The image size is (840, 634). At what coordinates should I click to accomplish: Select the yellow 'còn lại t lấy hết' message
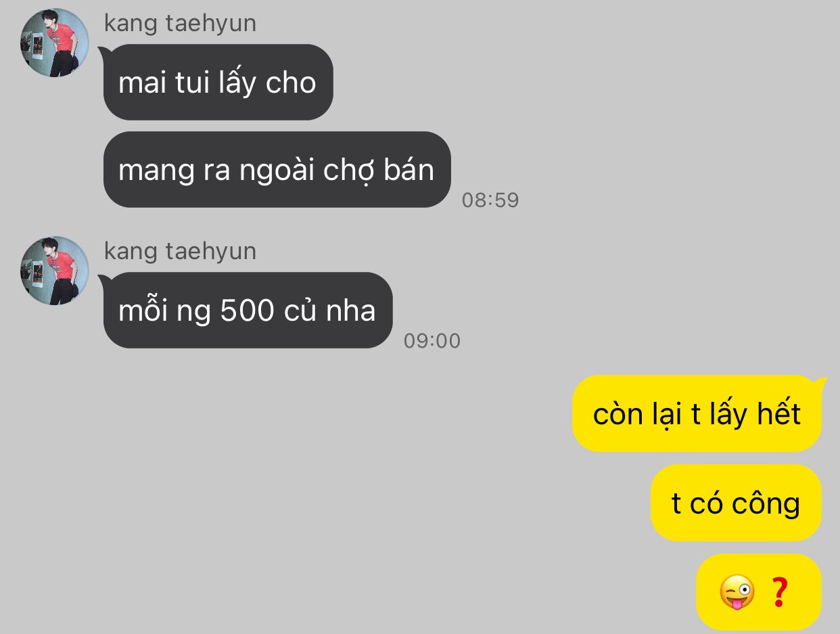[697, 413]
